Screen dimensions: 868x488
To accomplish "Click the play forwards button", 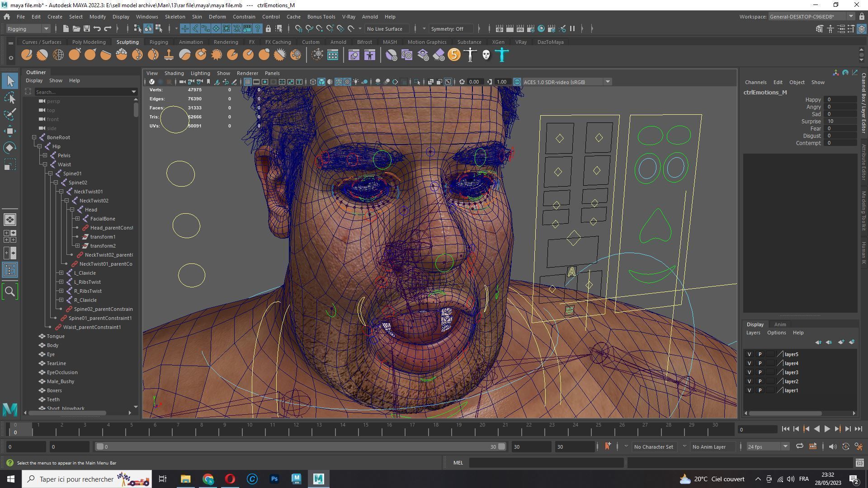I will [827, 429].
